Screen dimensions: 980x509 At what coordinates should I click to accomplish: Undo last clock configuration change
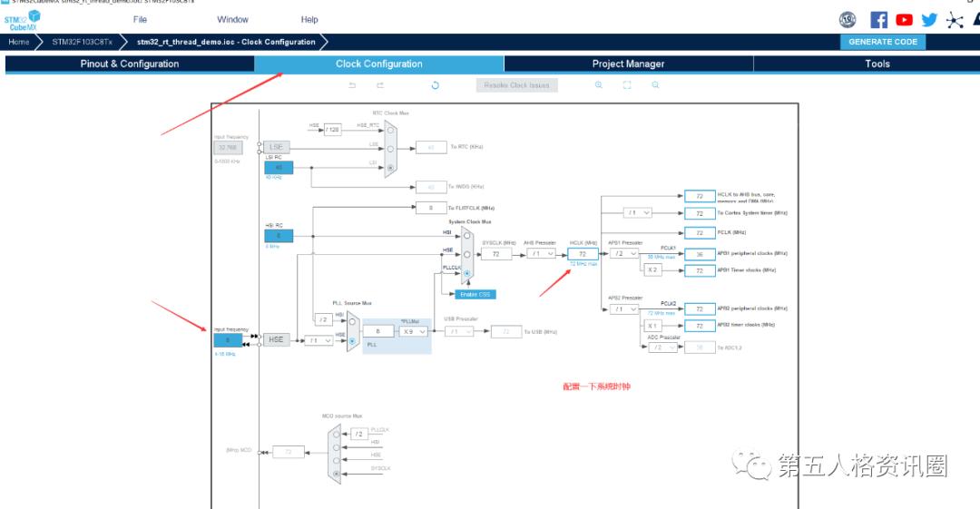352,85
